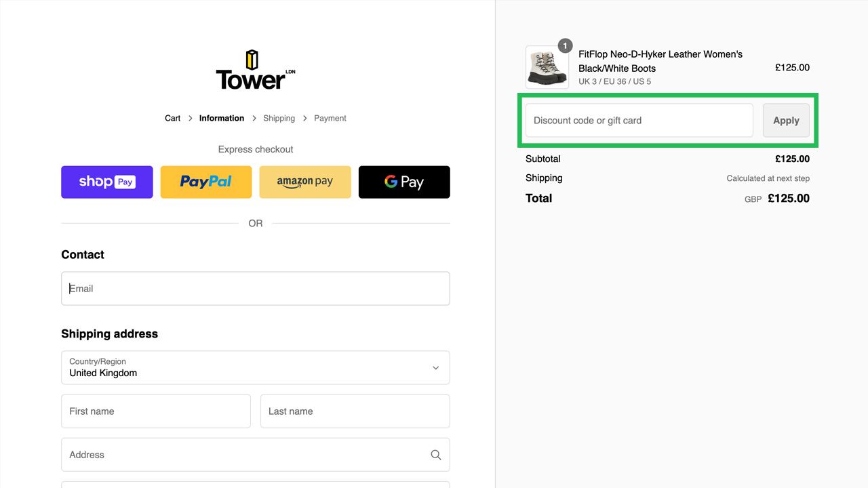This screenshot has width=868, height=488.
Task: Click the Address input field
Action: (x=256, y=455)
